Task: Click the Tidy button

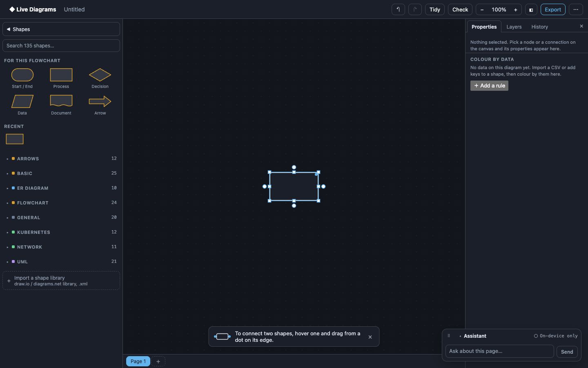Action: [435, 9]
